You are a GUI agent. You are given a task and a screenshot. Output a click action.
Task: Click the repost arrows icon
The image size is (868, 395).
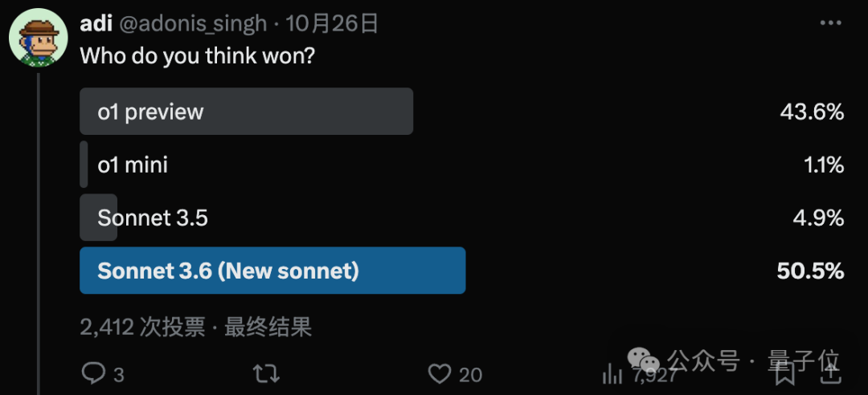[x=266, y=373]
